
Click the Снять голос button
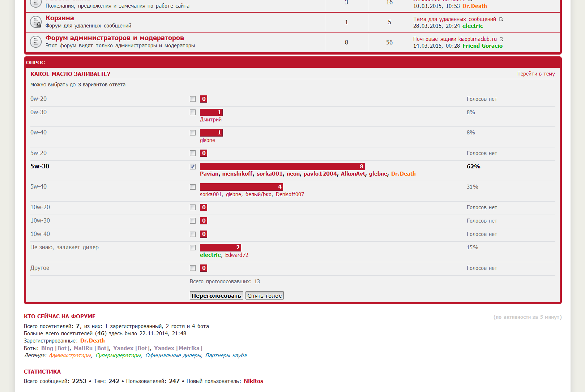tap(264, 296)
